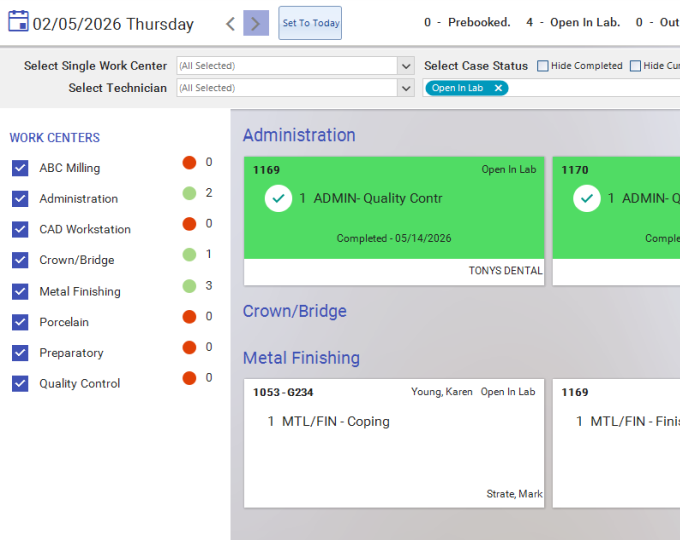The height and width of the screenshot is (540, 680).
Task: Uncheck the Metal Finishing work center
Action: [20, 291]
